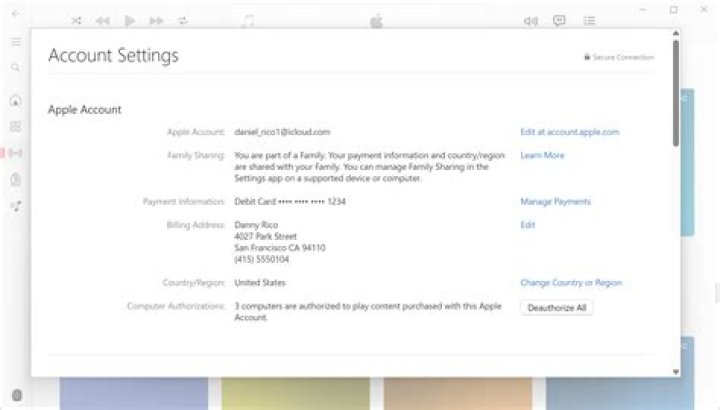Go to previous track button
This screenshot has height=410, width=720.
(x=102, y=21)
